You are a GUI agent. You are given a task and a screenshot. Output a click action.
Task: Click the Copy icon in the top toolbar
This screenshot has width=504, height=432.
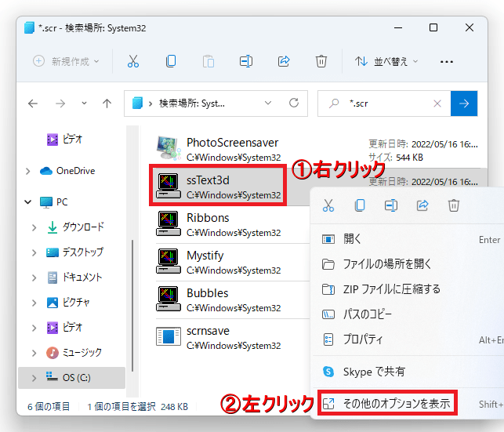(x=171, y=61)
